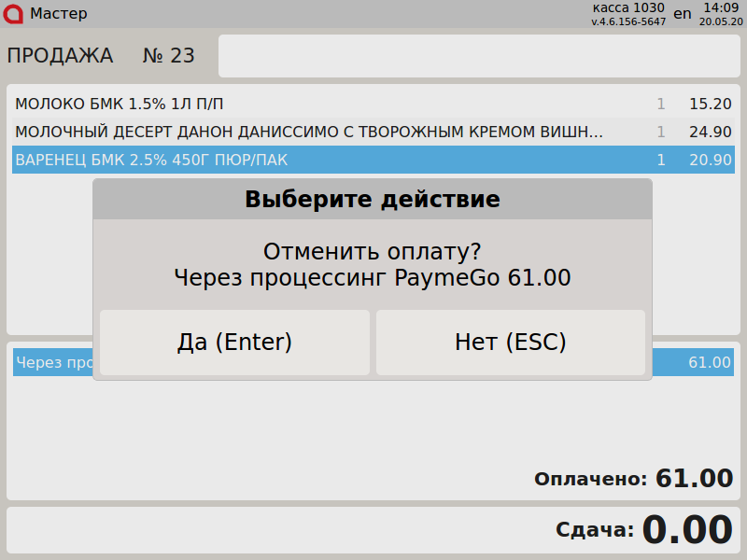The height and width of the screenshot is (560, 747).
Task: Click the 15.20 price of milk
Action: [710, 104]
